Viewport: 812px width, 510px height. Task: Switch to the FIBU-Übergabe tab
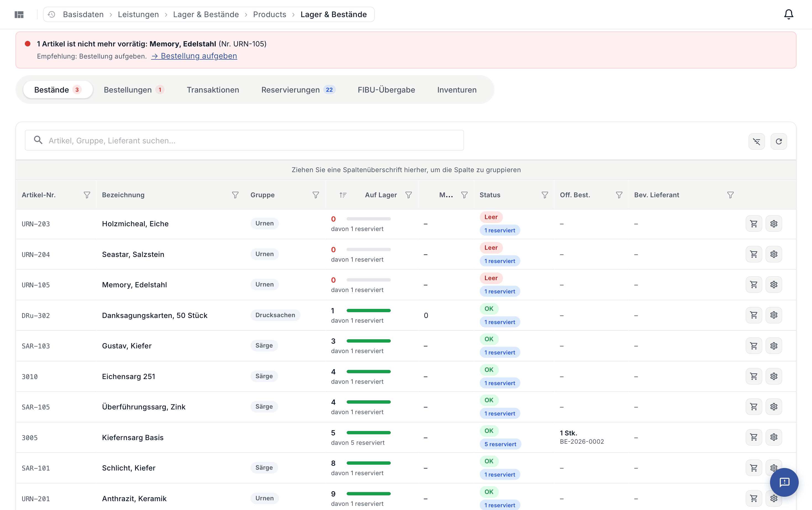pyautogui.click(x=386, y=90)
